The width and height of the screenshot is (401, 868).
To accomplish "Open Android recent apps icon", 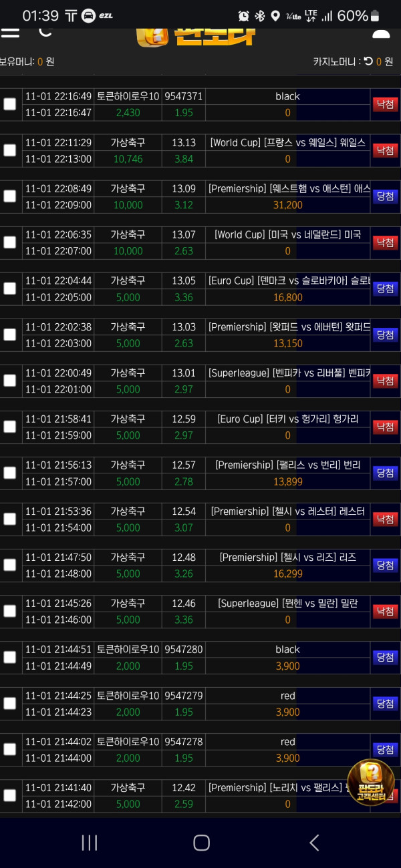I will (x=89, y=843).
